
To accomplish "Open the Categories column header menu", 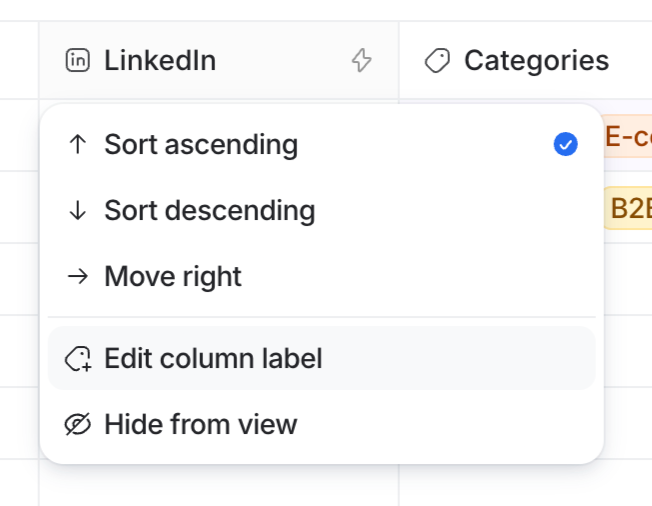I will [x=536, y=61].
